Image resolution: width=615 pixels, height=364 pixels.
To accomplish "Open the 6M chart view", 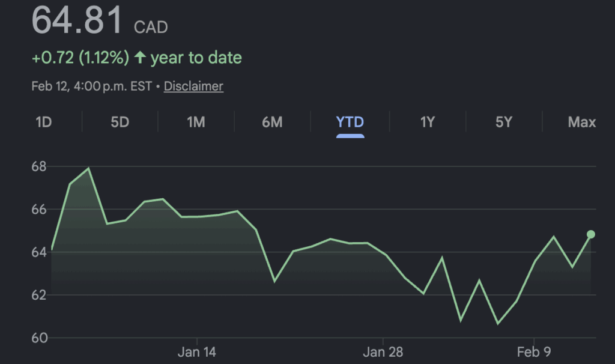I will pos(272,123).
